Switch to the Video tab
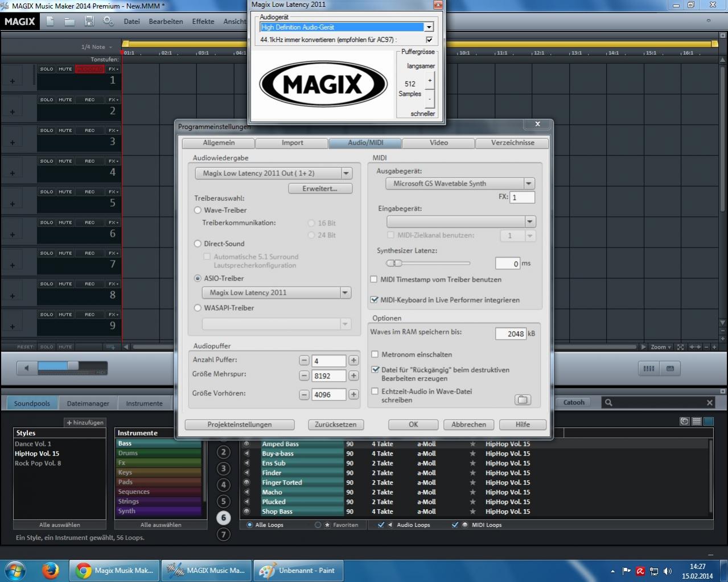The height and width of the screenshot is (582, 728). coord(438,143)
